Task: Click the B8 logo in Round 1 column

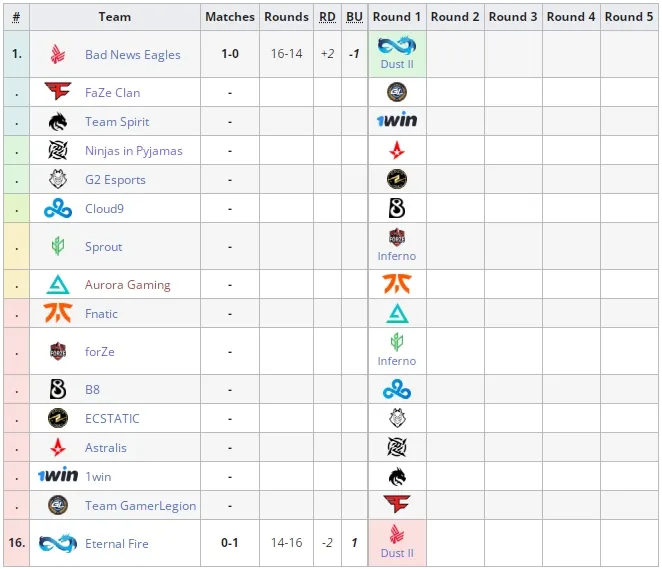Action: [397, 208]
